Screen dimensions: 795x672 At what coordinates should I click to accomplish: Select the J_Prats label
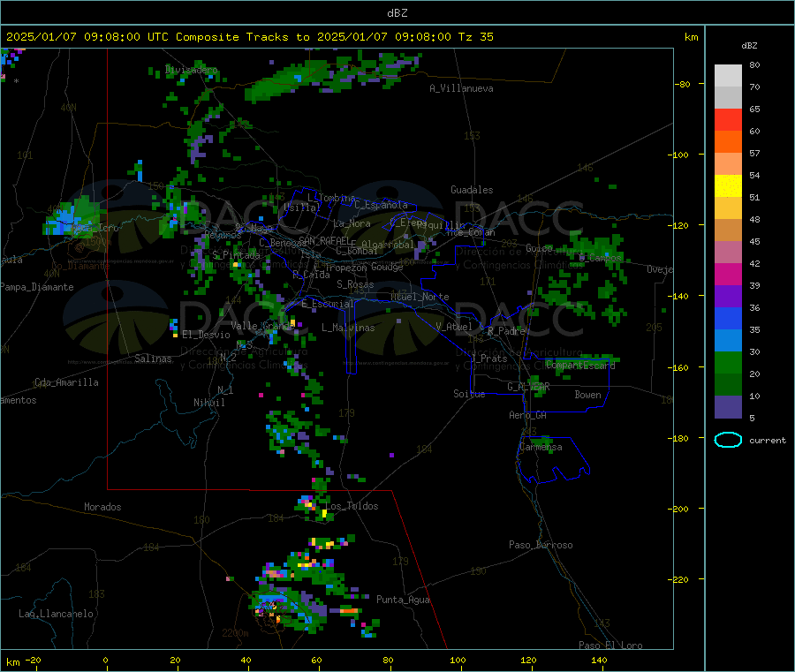[489, 359]
